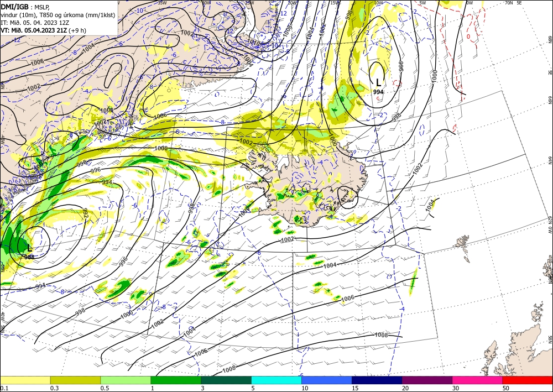
Task: Click the "50" legend scale value
Action: [x=506, y=388]
